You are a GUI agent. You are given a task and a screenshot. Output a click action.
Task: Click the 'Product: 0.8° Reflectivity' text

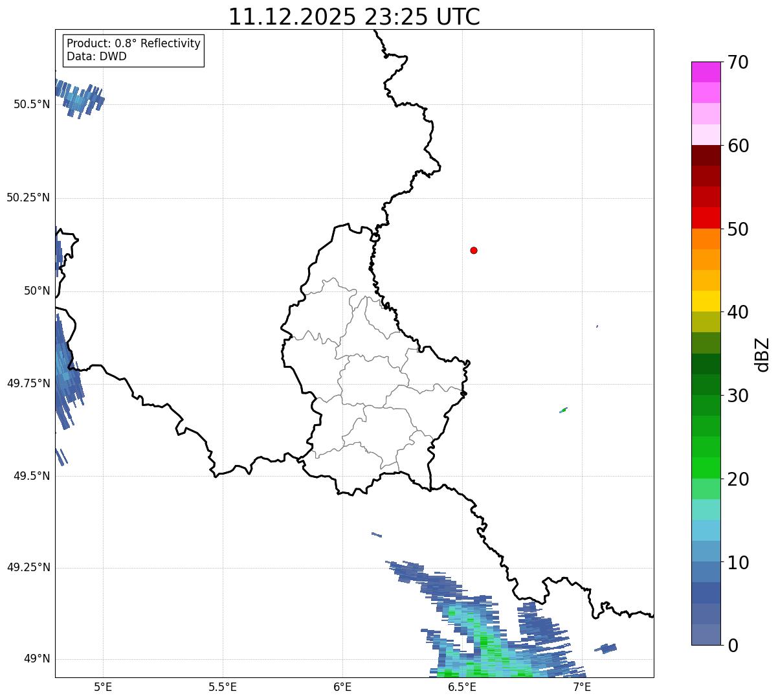click(134, 43)
